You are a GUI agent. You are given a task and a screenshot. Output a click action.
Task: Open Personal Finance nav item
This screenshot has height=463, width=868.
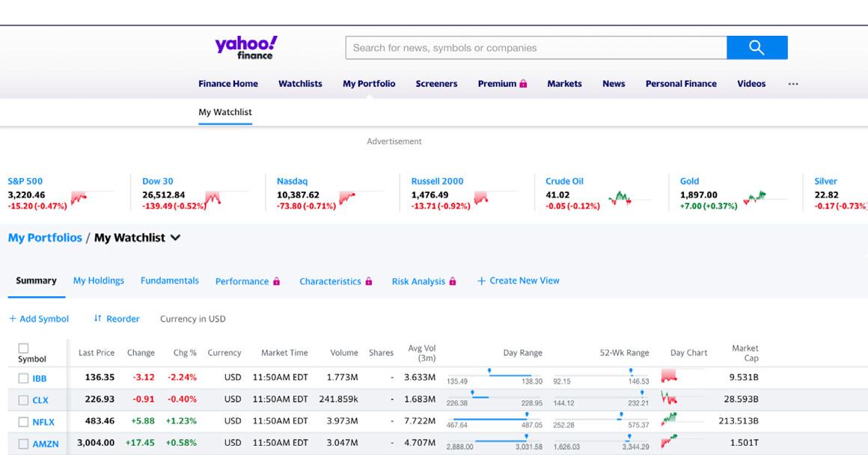(x=681, y=84)
